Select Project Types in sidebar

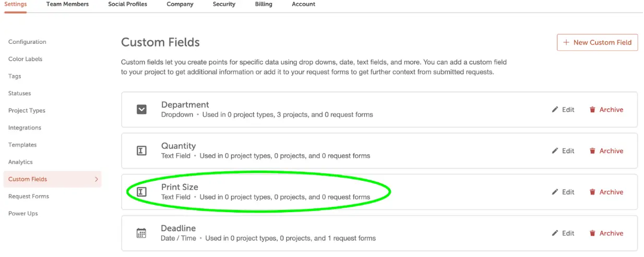click(x=27, y=111)
